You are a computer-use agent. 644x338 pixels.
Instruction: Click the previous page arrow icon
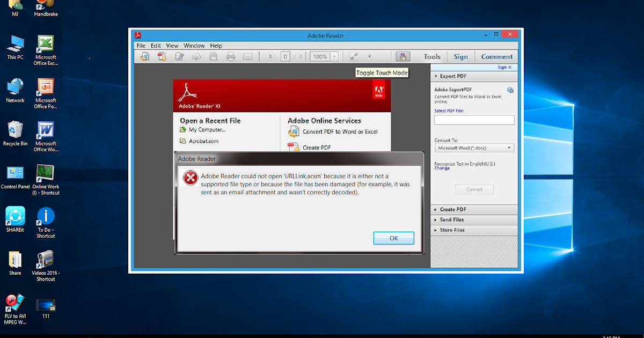269,56
